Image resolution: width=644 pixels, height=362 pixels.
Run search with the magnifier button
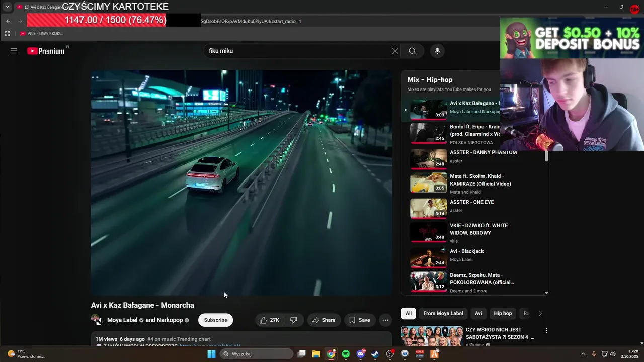[x=412, y=51]
